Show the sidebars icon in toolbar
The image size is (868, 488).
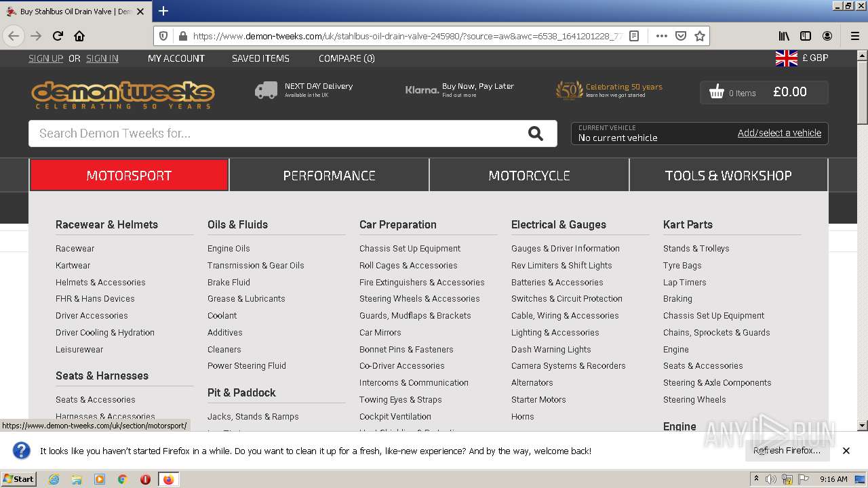point(806,36)
